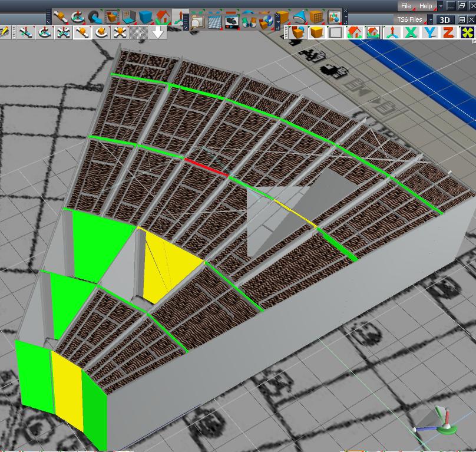This screenshot has width=476, height=452.
Task: Click the TS6 Files button
Action: tap(410, 20)
